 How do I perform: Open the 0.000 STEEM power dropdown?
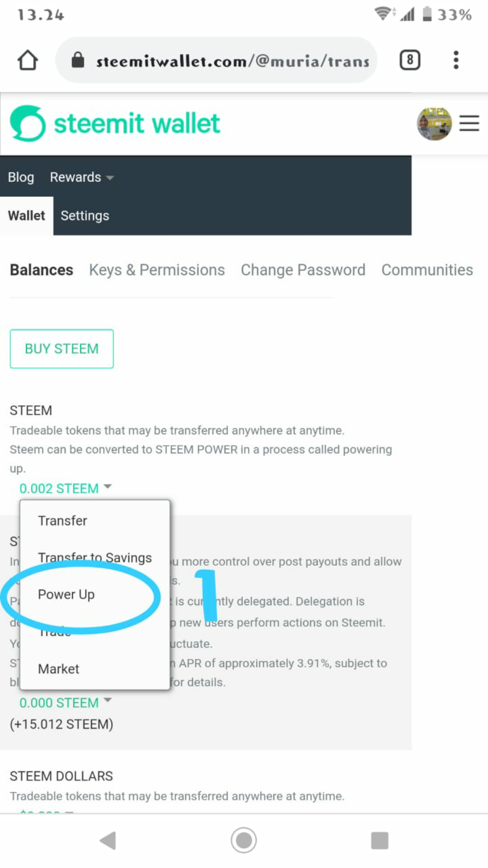tap(65, 703)
